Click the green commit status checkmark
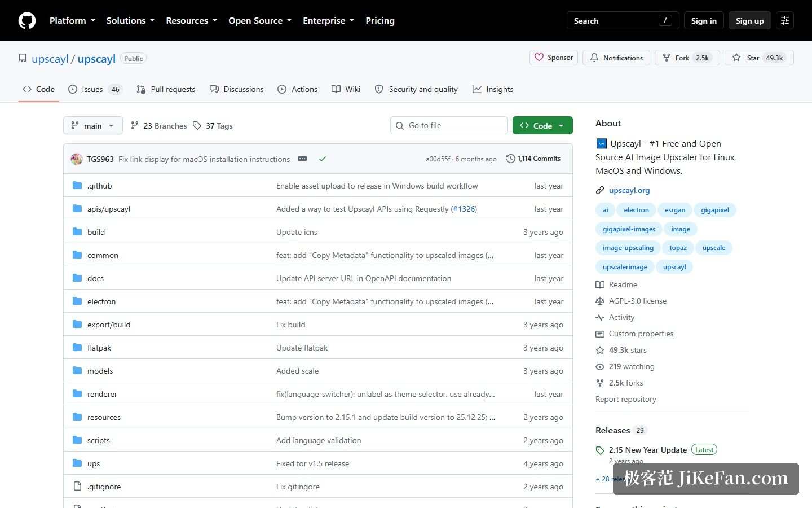The width and height of the screenshot is (812, 508). 323,159
